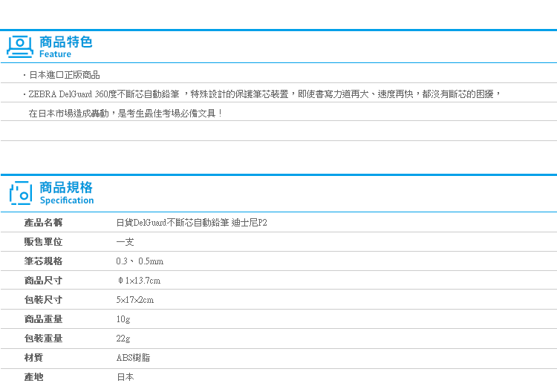The width and height of the screenshot is (557, 392).
Task: Select the 商品特色 heading text
Action: tap(65, 42)
